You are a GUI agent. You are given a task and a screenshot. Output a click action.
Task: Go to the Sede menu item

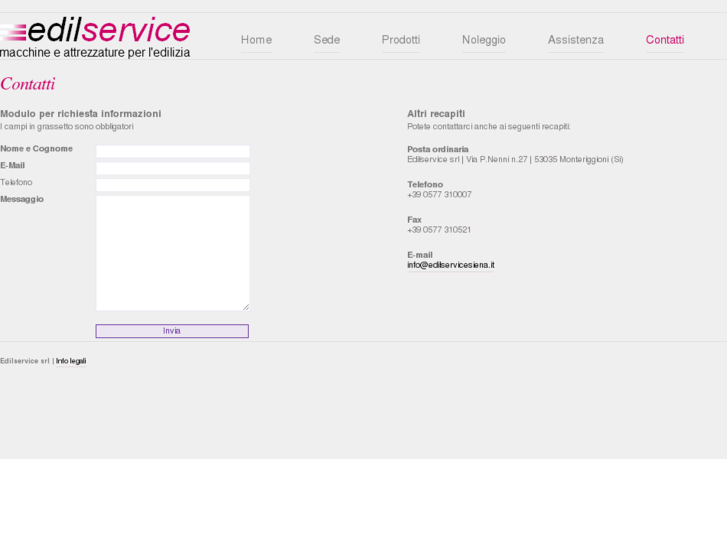click(327, 40)
